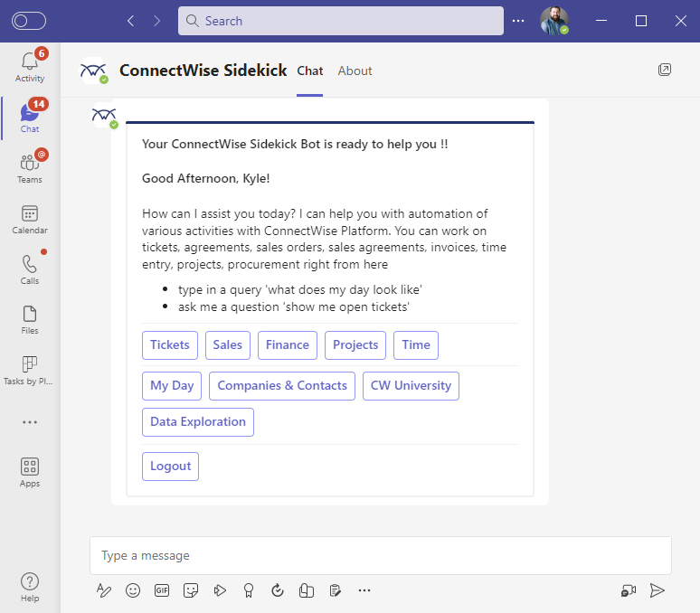
Task: Click the Logout button
Action: pos(171,467)
